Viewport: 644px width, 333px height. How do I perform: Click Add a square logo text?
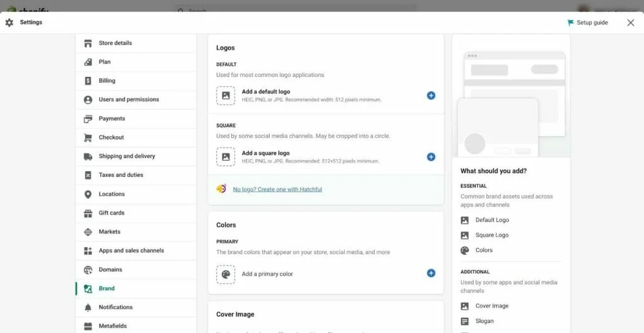[265, 153]
